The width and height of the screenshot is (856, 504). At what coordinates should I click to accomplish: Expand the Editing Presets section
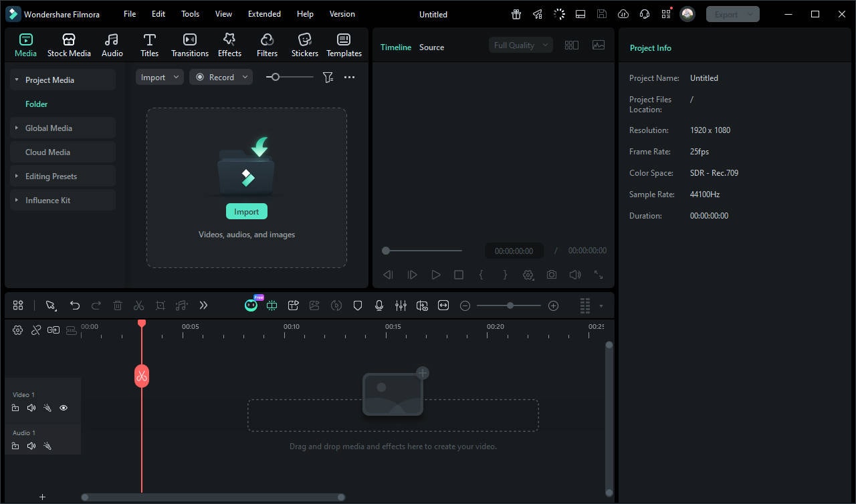click(51, 176)
